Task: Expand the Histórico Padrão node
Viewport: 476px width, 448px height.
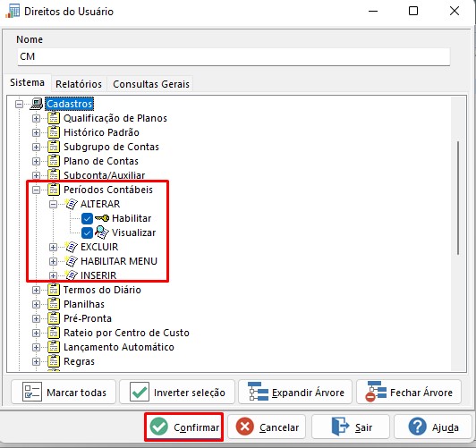Action: (36, 132)
